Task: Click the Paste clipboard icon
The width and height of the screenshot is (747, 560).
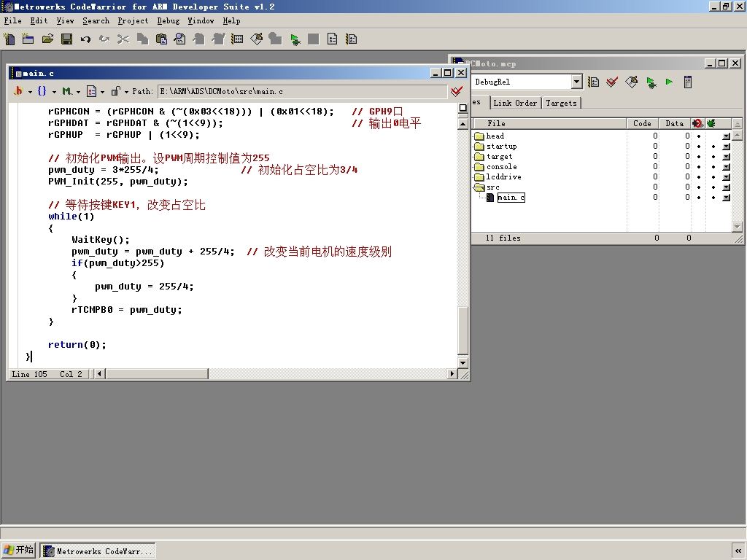Action: [x=161, y=39]
